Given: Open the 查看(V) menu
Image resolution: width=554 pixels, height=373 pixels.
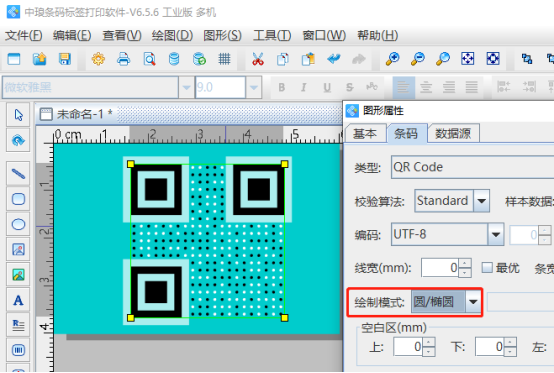Looking at the screenshot, I should (x=122, y=36).
